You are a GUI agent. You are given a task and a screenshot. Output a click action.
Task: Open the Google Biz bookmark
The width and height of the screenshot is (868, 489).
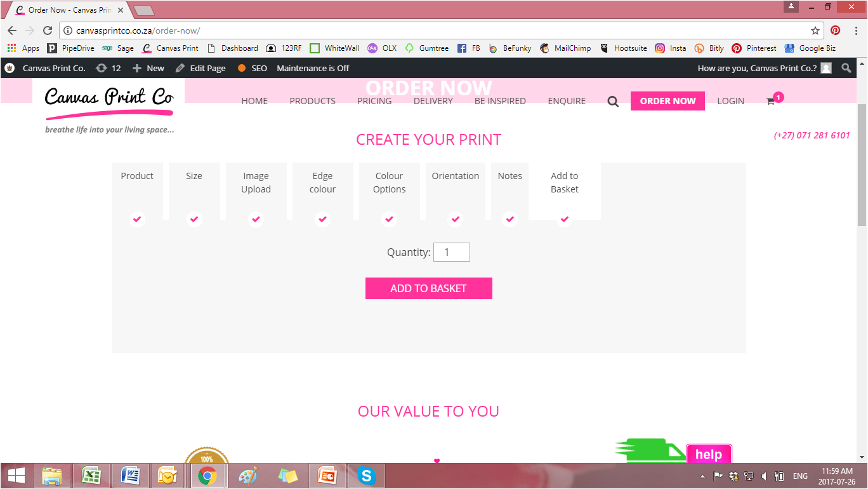pyautogui.click(x=810, y=48)
